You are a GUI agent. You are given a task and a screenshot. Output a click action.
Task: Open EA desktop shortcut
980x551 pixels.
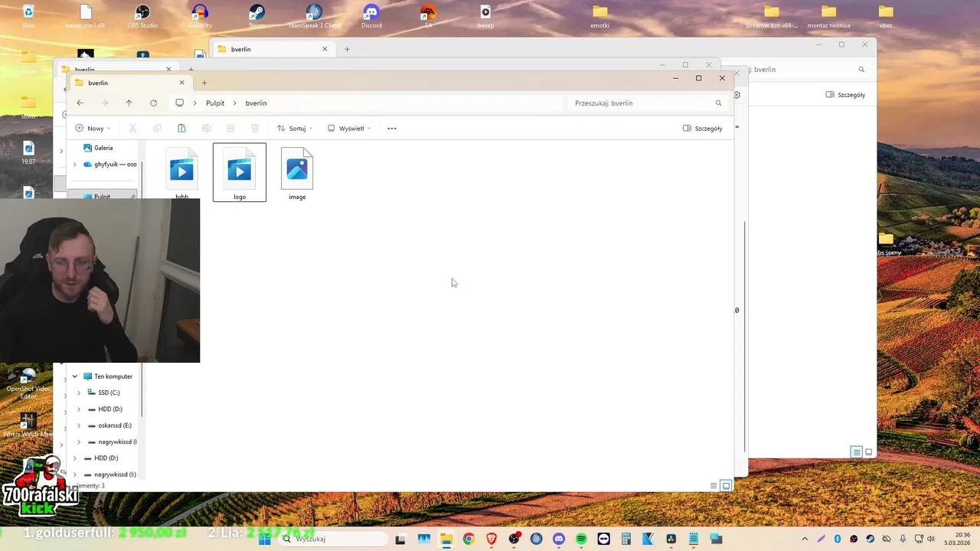(x=428, y=16)
